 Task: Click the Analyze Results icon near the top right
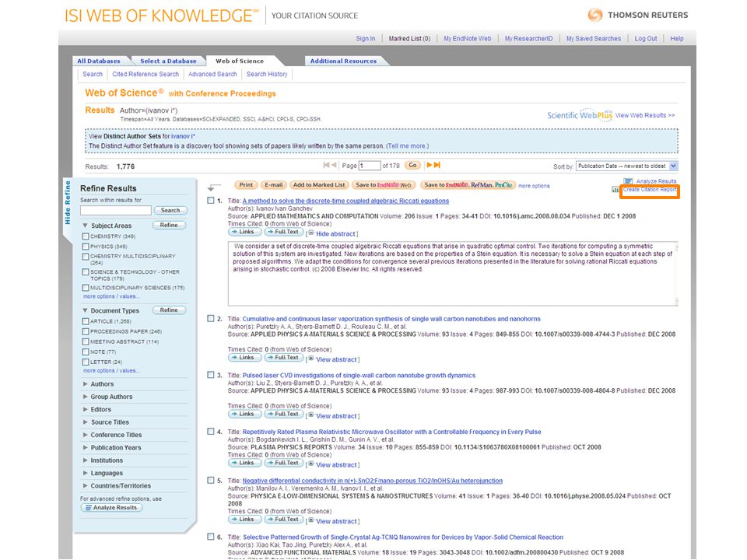tap(629, 181)
